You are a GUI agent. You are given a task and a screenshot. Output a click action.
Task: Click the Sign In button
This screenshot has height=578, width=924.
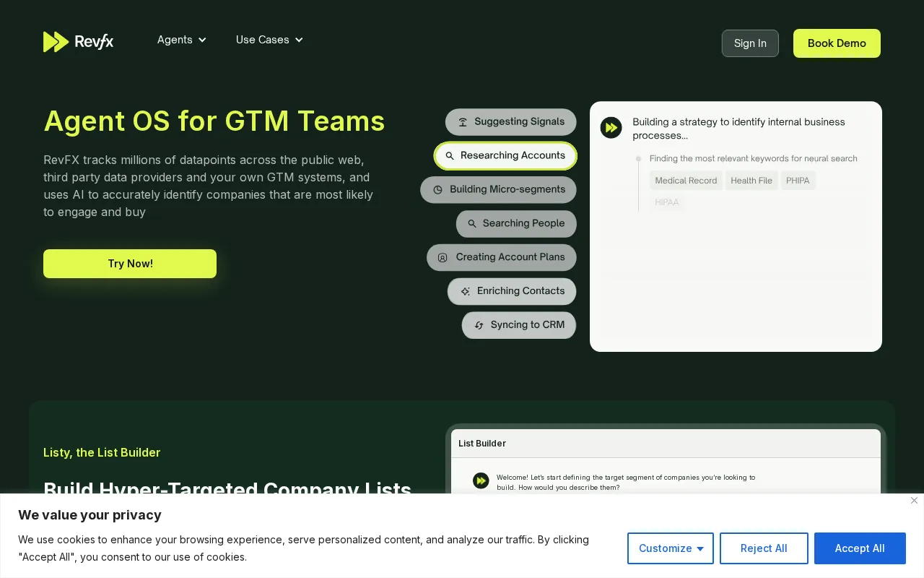750,43
